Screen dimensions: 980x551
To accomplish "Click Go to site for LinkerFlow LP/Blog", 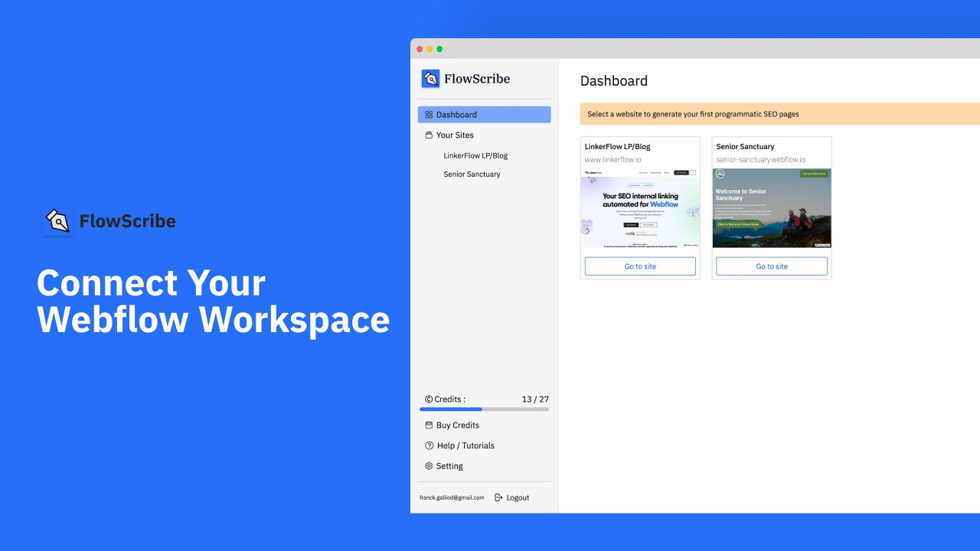I will 640,266.
